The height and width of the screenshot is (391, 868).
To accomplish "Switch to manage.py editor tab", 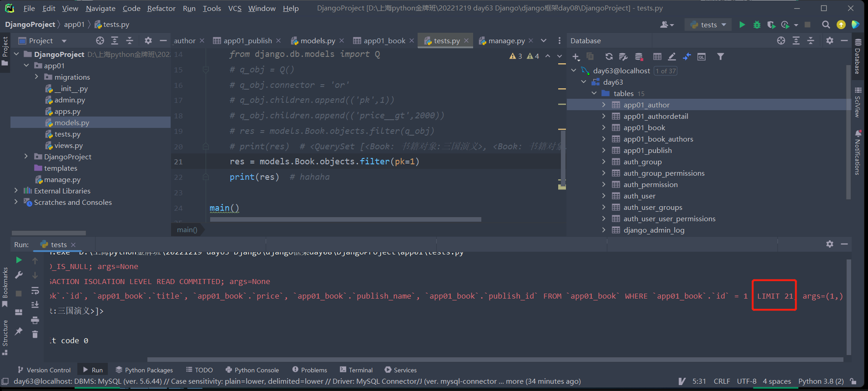I will point(506,41).
